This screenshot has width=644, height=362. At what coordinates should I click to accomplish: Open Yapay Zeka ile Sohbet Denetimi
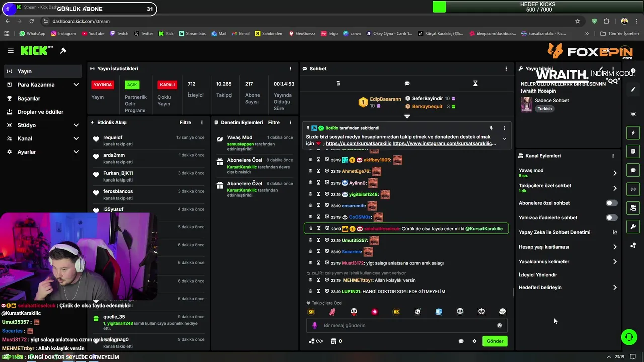click(x=568, y=232)
